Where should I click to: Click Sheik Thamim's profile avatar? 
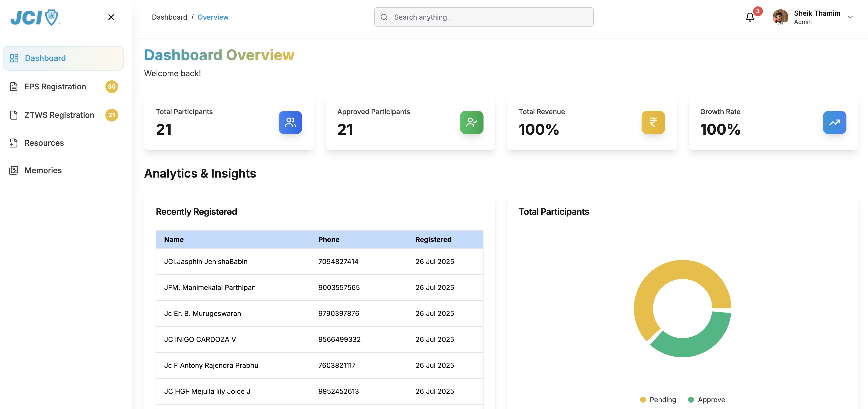click(780, 17)
